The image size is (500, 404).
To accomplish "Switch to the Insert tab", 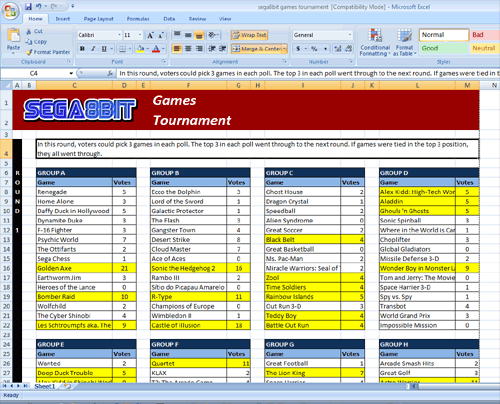I will [63, 19].
